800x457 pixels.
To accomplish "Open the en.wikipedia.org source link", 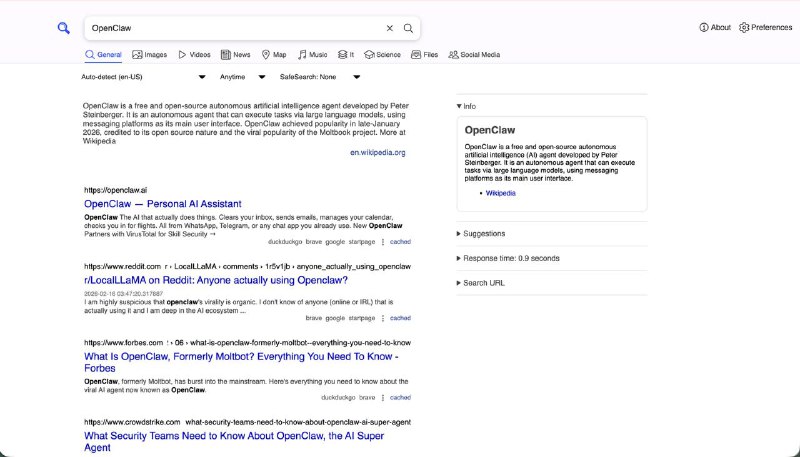I will 378,153.
